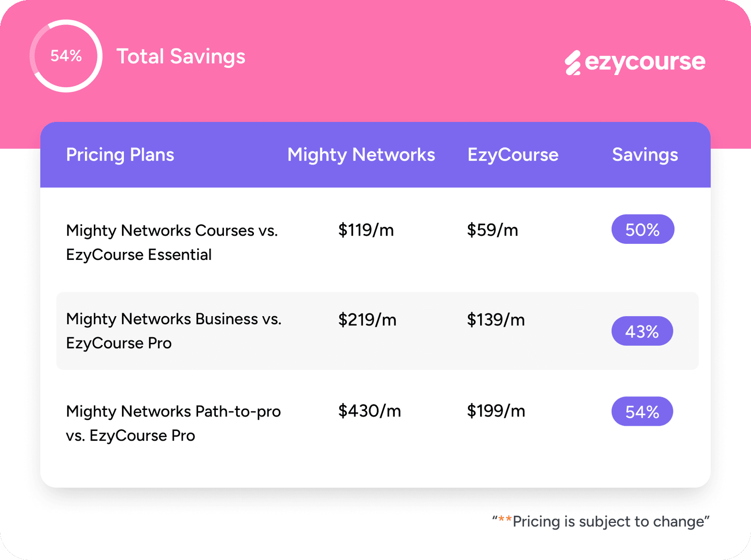The width and height of the screenshot is (751, 560).
Task: Select Mighty Networks Courses vs. EzyCourse Essential row
Action: (172, 242)
